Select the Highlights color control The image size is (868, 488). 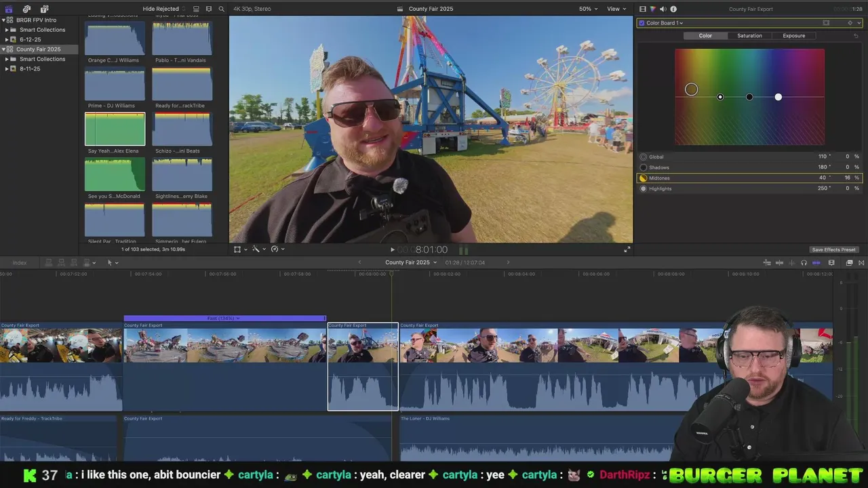643,188
